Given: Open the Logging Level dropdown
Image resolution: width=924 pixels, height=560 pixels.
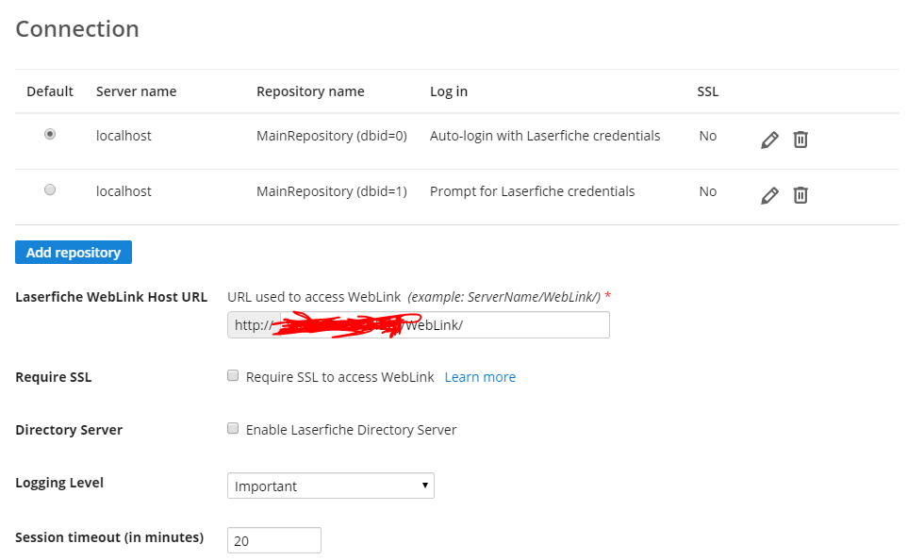Looking at the screenshot, I should click(x=330, y=486).
